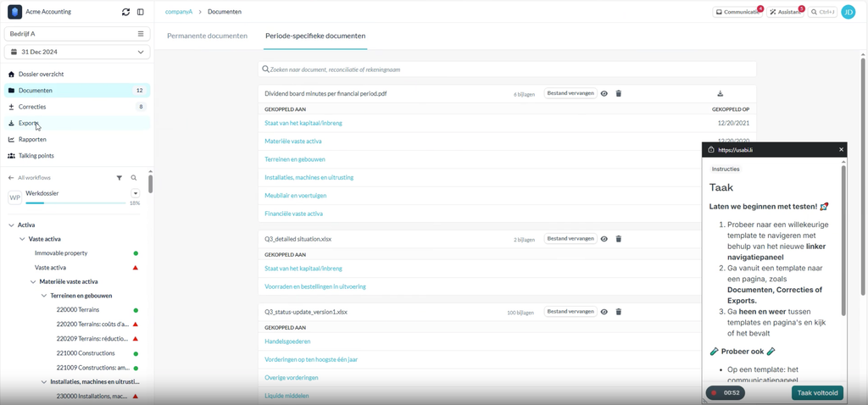Switch to Permanente documenten tab
This screenshot has width=868, height=405.
point(207,36)
